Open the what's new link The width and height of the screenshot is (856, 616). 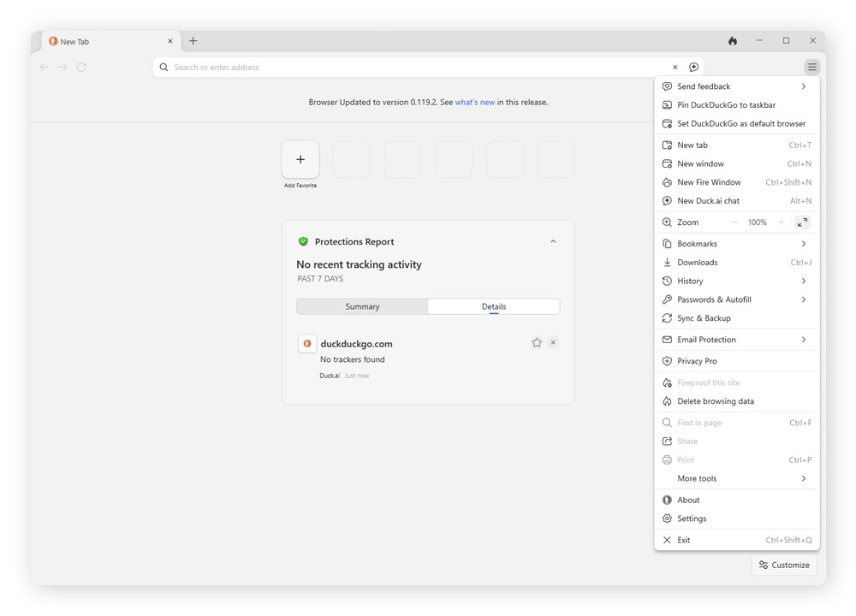[x=475, y=102]
